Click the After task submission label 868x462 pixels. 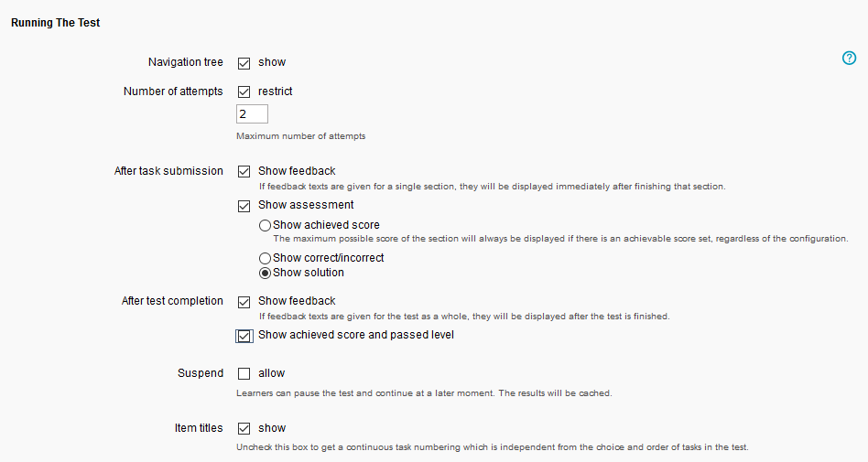tap(168, 171)
